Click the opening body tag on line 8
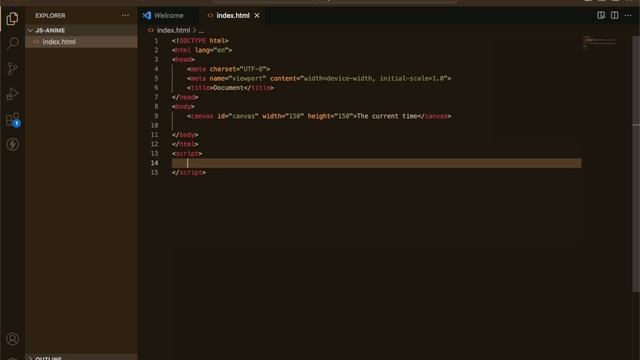Image resolution: width=640 pixels, height=360 pixels. click(x=183, y=107)
